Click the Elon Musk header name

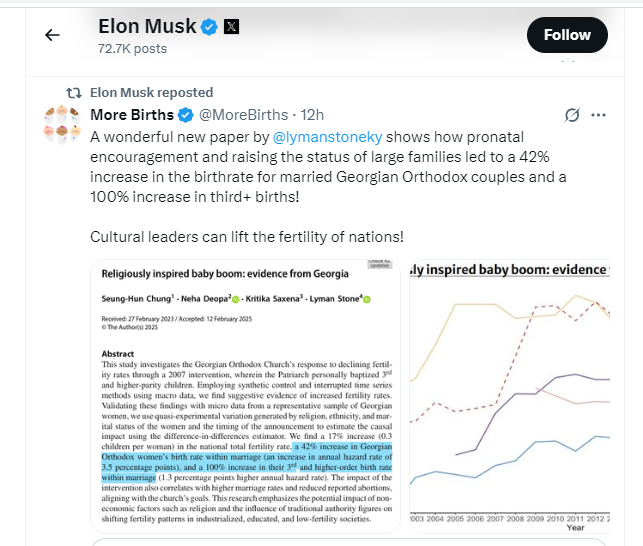pyautogui.click(x=147, y=27)
